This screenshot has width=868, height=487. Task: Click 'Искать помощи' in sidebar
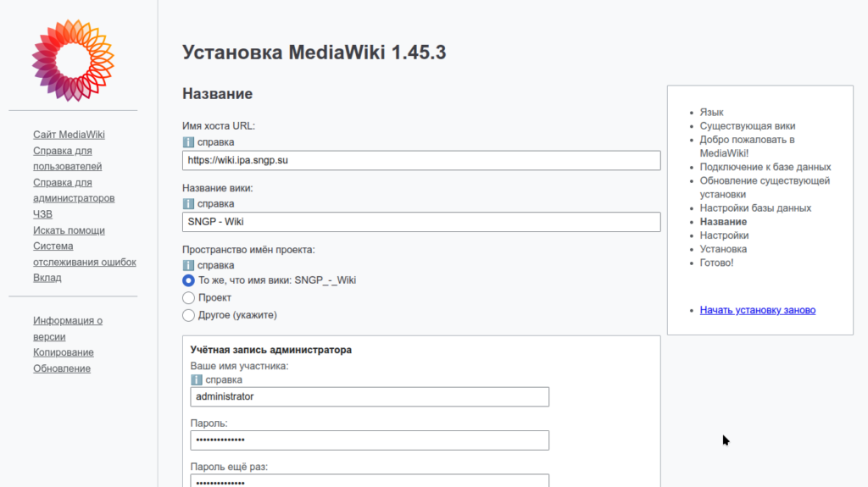(x=69, y=230)
